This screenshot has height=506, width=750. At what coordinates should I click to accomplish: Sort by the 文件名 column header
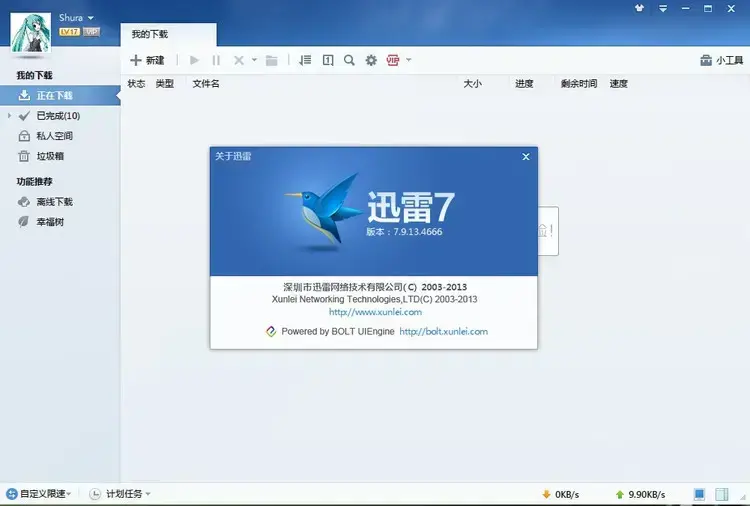tap(206, 84)
